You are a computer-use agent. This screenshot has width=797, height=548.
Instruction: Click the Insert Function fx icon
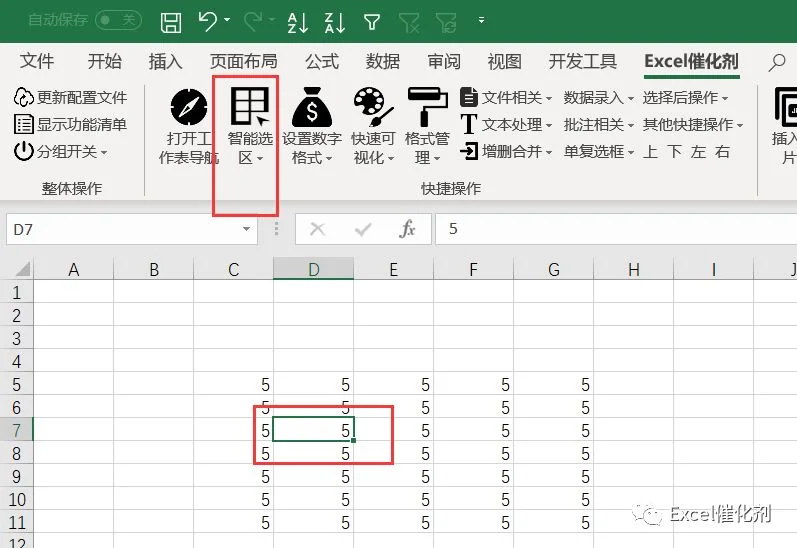point(407,229)
